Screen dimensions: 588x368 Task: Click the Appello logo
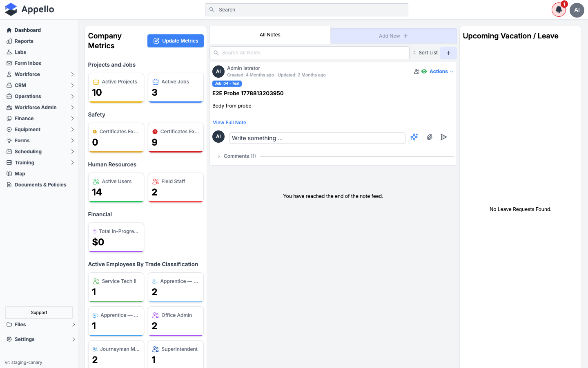[29, 9]
